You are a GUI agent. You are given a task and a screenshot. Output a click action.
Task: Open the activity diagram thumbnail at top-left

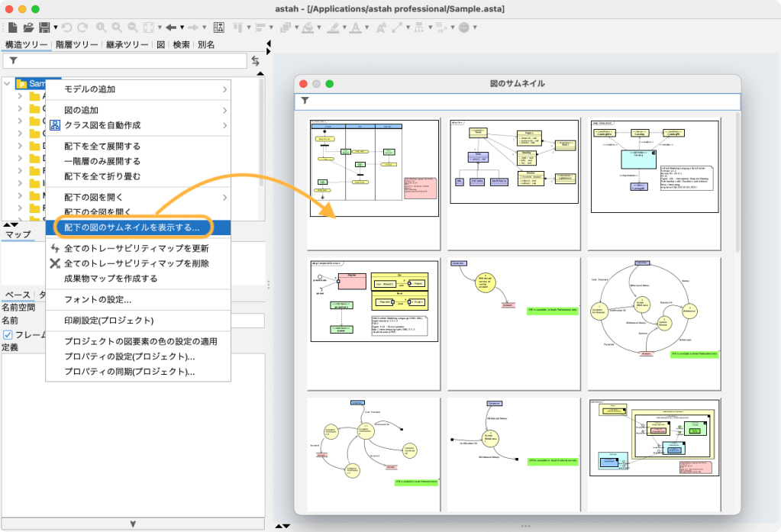tap(374, 169)
